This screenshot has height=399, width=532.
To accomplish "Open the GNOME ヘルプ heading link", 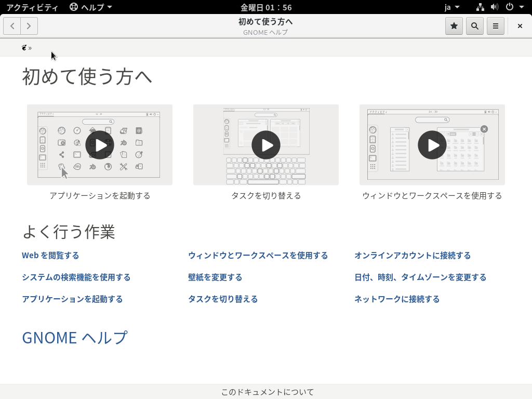I will click(x=75, y=338).
